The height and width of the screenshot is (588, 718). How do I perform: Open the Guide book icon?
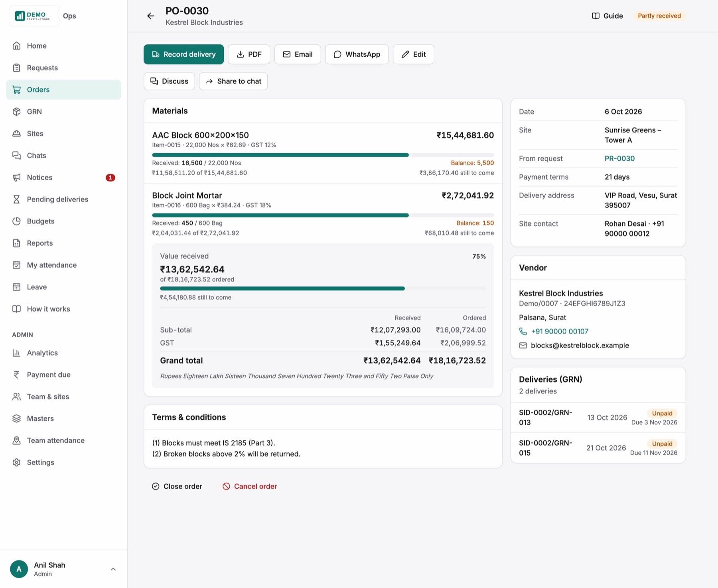596,16
